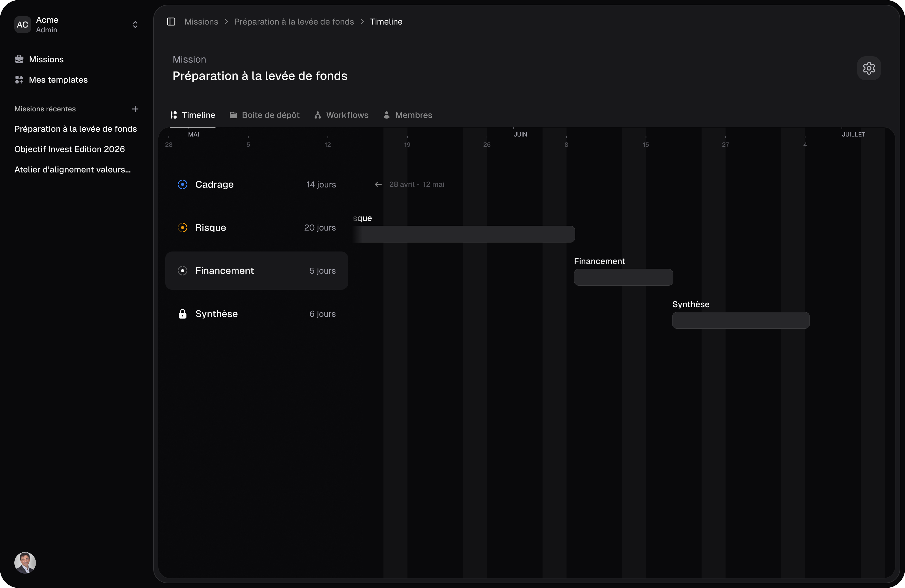Click the Financement timeline bar
The height and width of the screenshot is (588, 905).
(x=623, y=277)
